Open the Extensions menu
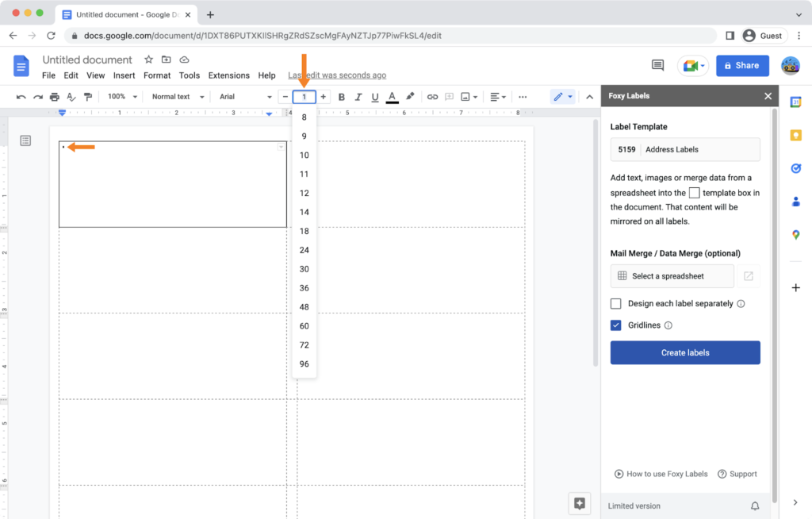 tap(228, 75)
